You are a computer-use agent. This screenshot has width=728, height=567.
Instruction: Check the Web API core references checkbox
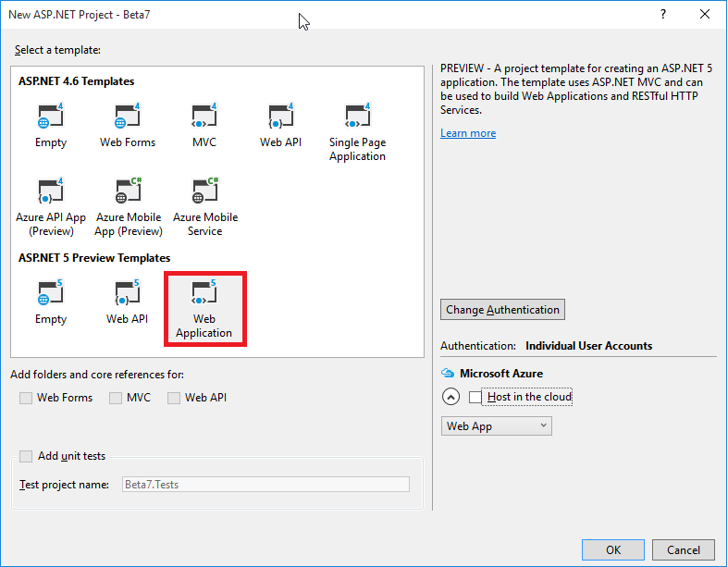(x=174, y=398)
